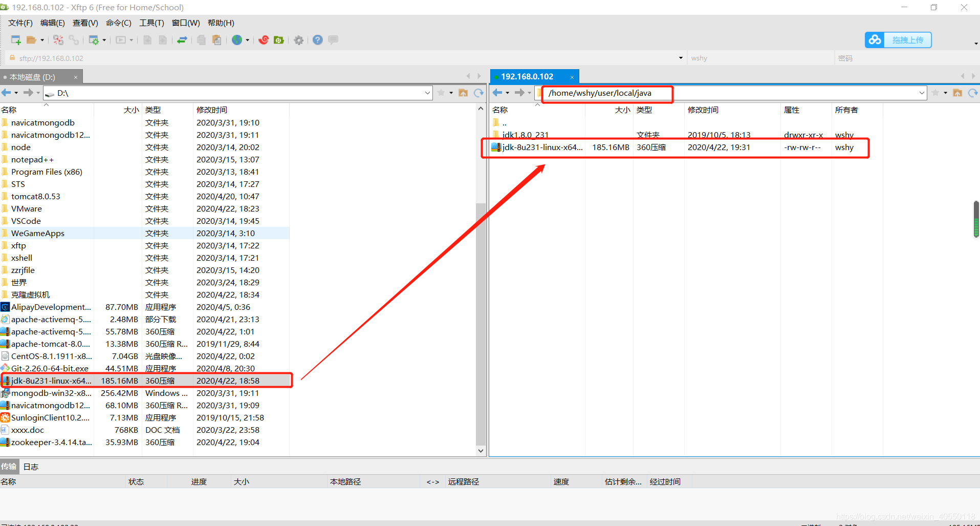The height and width of the screenshot is (526, 980).
Task: Click the green-blue transfer arrows icon
Action: [182, 40]
